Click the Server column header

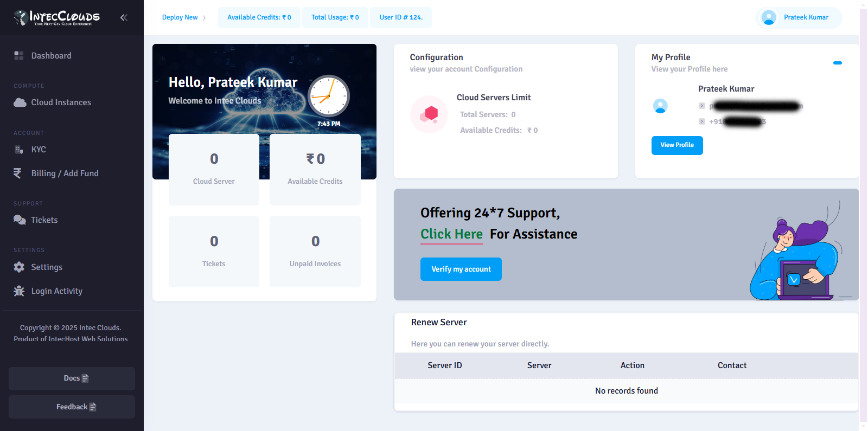(x=539, y=365)
